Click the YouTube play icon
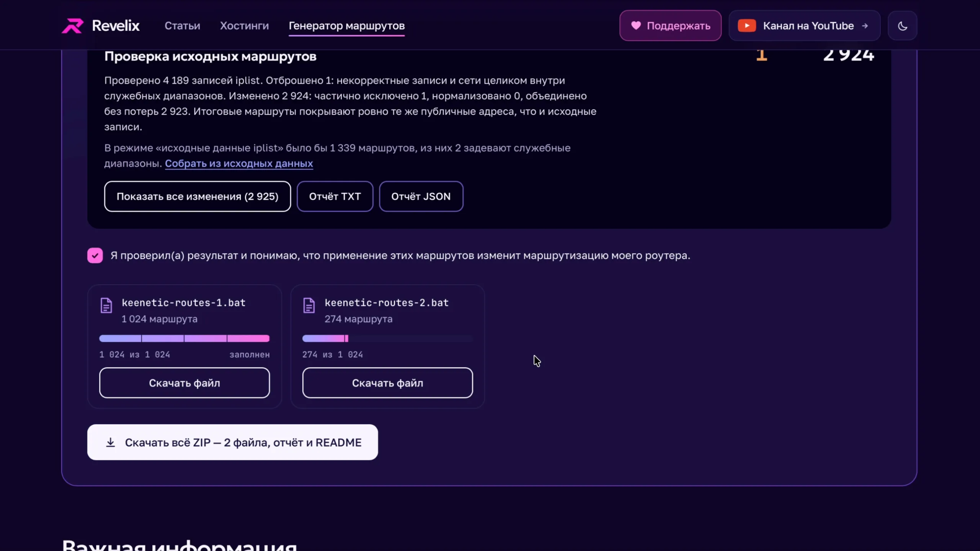980x551 pixels. coord(746,26)
